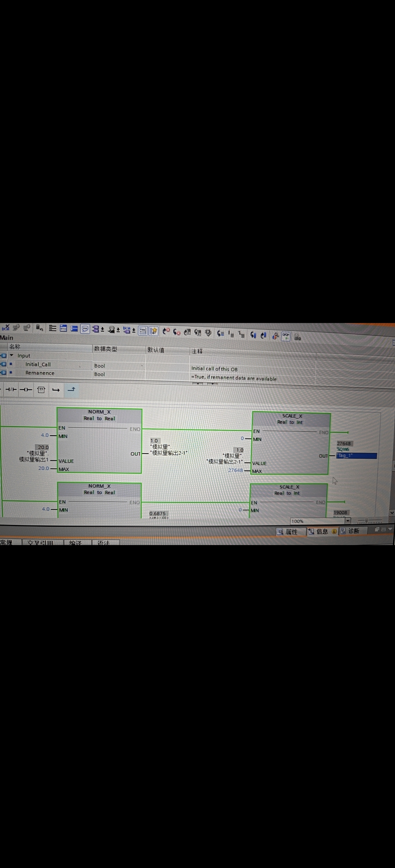Screen dimensions: 395x868
Task: Click the editor's scroll down arrow
Action: (392, 513)
